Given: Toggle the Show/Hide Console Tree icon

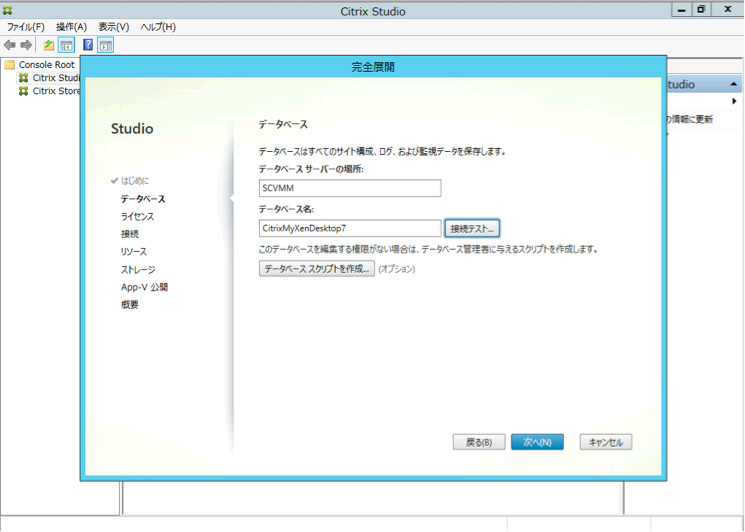Looking at the screenshot, I should 66,46.
